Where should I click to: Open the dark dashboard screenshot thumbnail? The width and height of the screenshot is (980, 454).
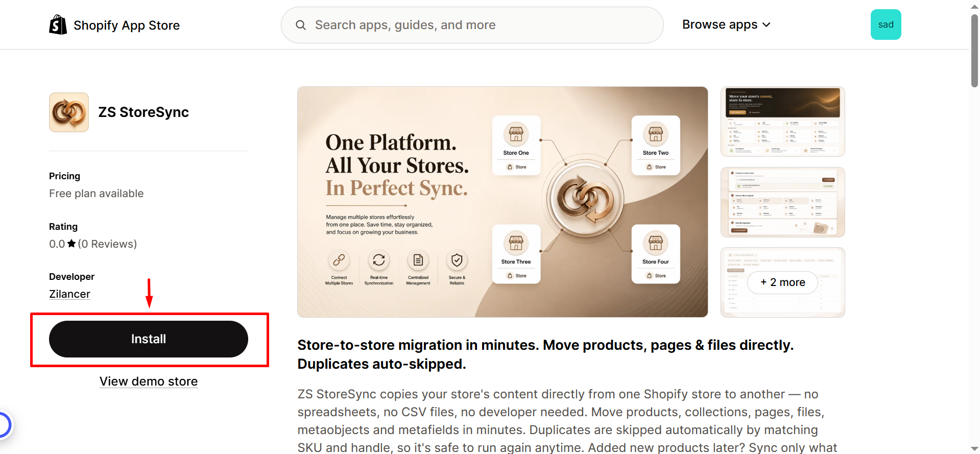point(783,122)
